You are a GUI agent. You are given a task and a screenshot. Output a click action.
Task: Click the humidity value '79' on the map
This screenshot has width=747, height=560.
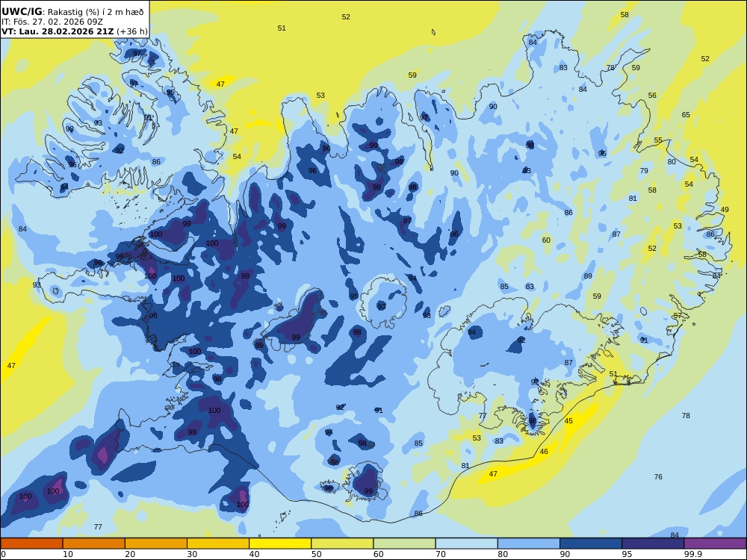[x=644, y=170]
